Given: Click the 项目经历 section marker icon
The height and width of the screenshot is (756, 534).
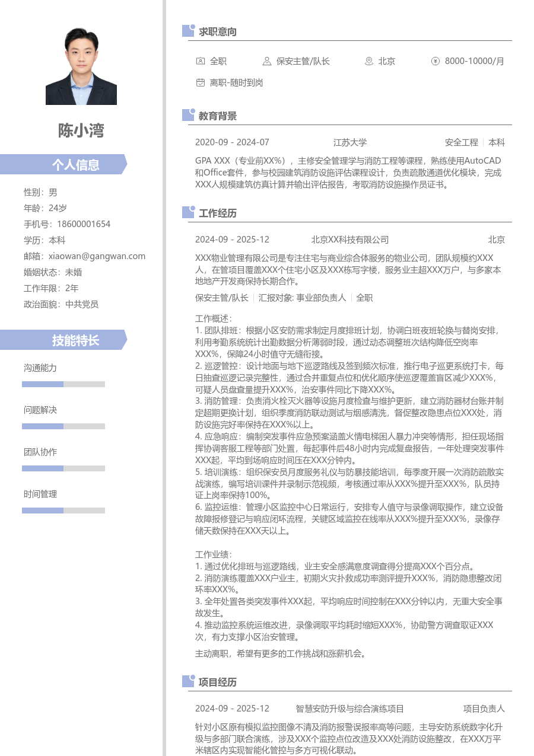Looking at the screenshot, I should (188, 681).
